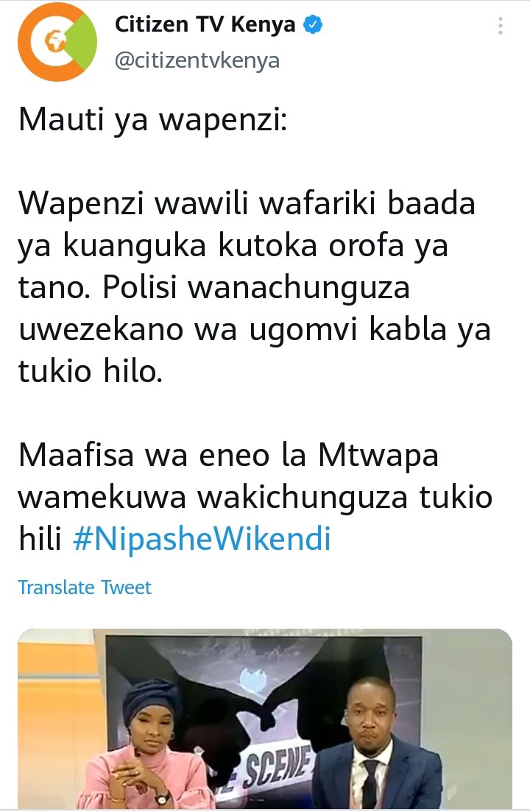This screenshot has width=530, height=812.
Task: Click Translate Tweet
Action: (x=85, y=587)
